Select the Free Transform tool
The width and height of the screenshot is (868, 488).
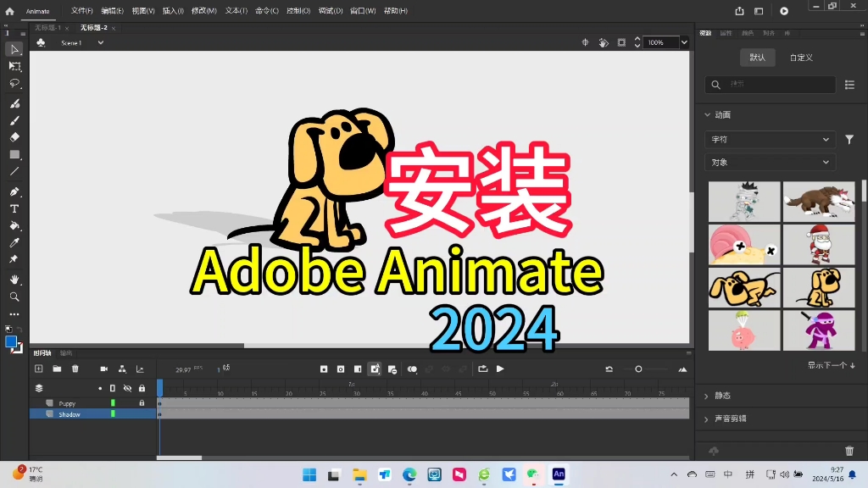click(14, 66)
